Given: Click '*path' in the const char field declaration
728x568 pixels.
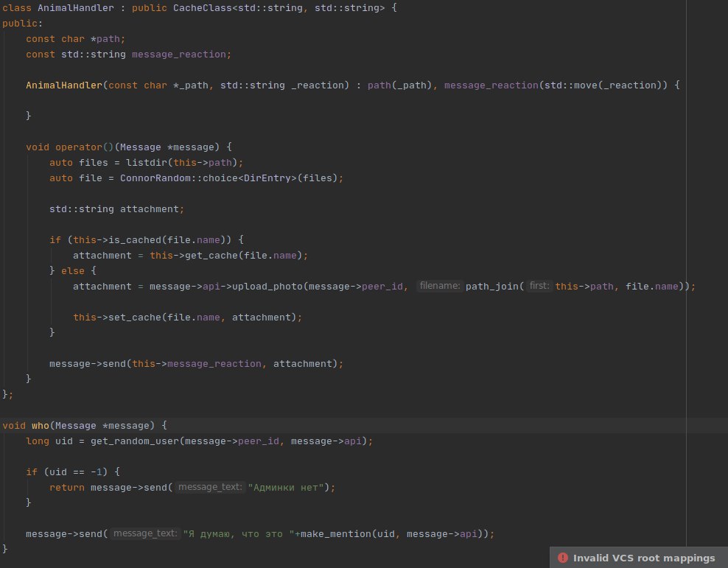Looking at the screenshot, I should pos(105,39).
